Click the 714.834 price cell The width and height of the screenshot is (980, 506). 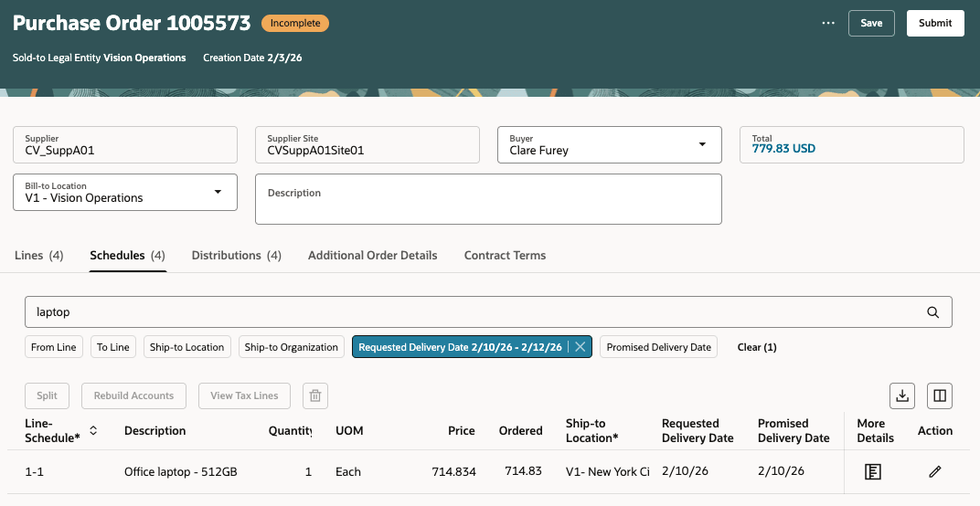point(453,471)
